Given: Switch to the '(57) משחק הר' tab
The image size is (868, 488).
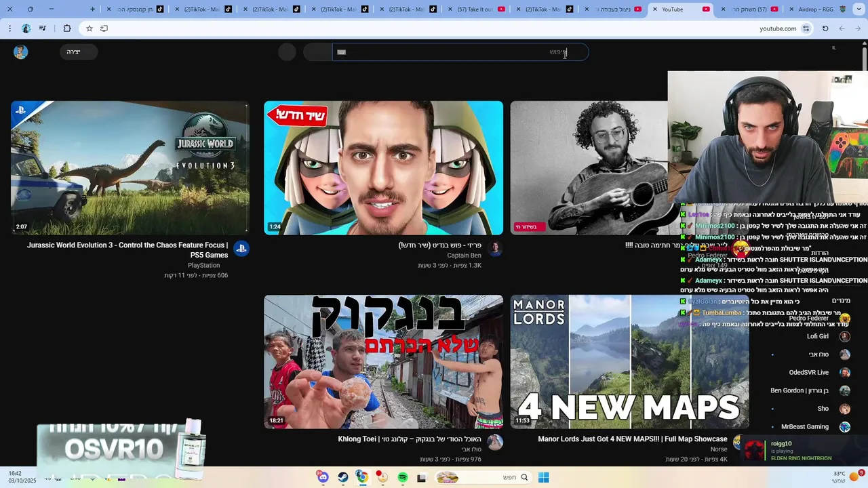Looking at the screenshot, I should (749, 9).
